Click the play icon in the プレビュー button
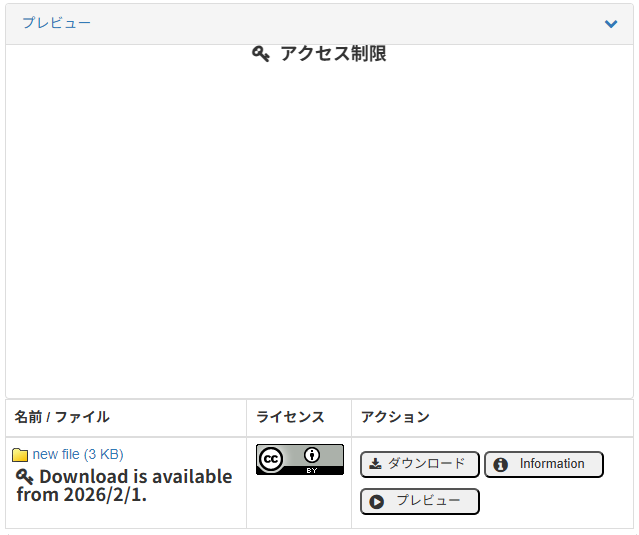Image resolution: width=639 pixels, height=535 pixels. (377, 502)
